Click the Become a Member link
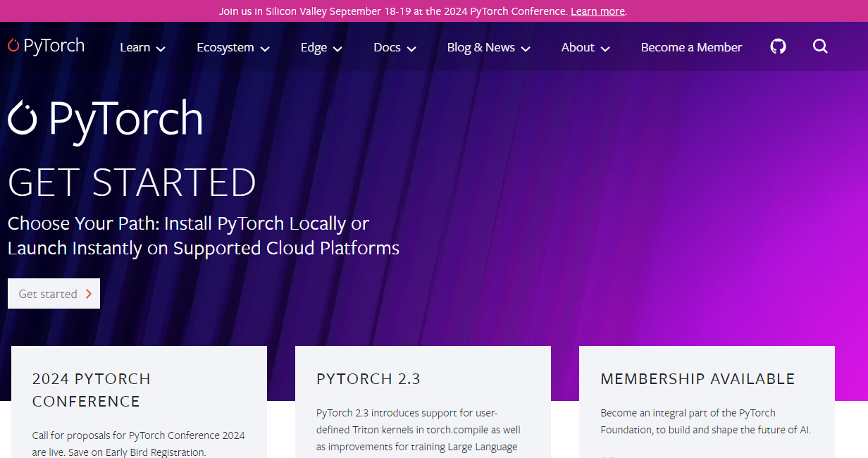This screenshot has width=868, height=458. coord(691,47)
